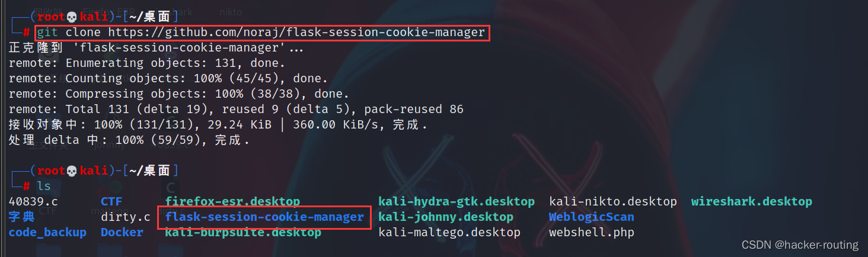This screenshot has height=257, width=868.
Task: Click the ls command text
Action: (x=44, y=187)
